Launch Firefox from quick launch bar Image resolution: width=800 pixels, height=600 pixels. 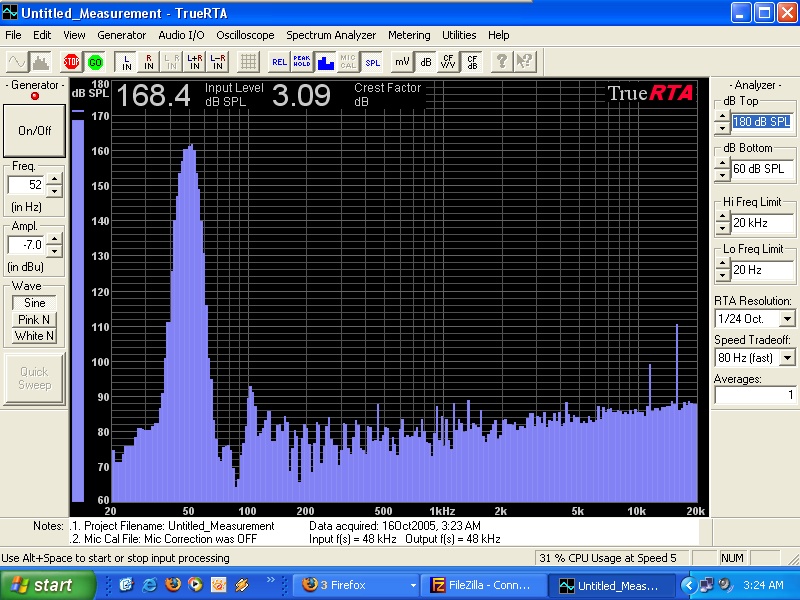[x=172, y=584]
